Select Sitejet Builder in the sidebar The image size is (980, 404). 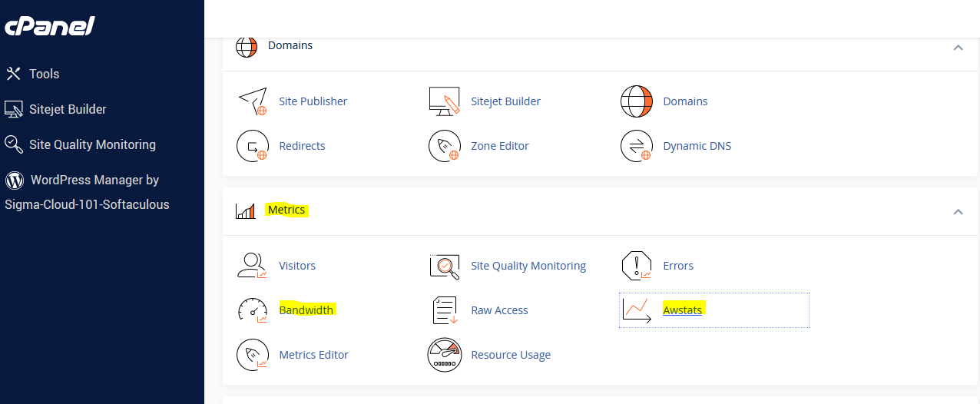point(68,109)
